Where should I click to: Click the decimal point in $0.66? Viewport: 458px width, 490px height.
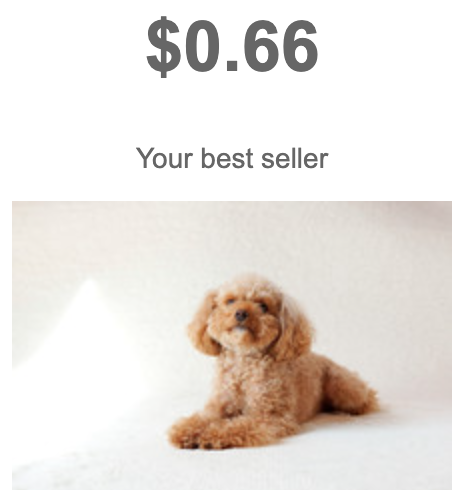click(232, 65)
